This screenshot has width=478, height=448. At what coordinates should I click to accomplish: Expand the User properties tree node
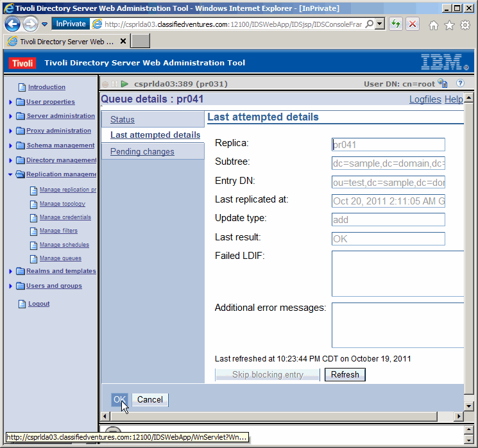pos(11,102)
